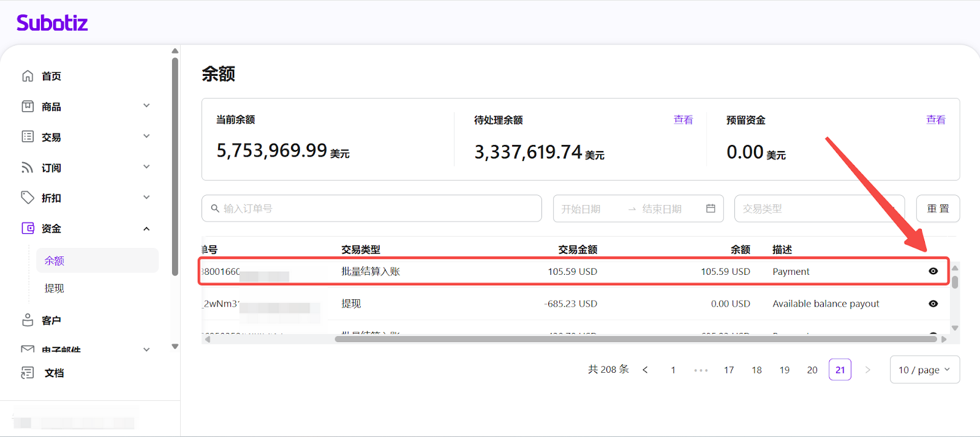The width and height of the screenshot is (980, 437).
Task: Click the discount tag icon
Action: point(28,198)
